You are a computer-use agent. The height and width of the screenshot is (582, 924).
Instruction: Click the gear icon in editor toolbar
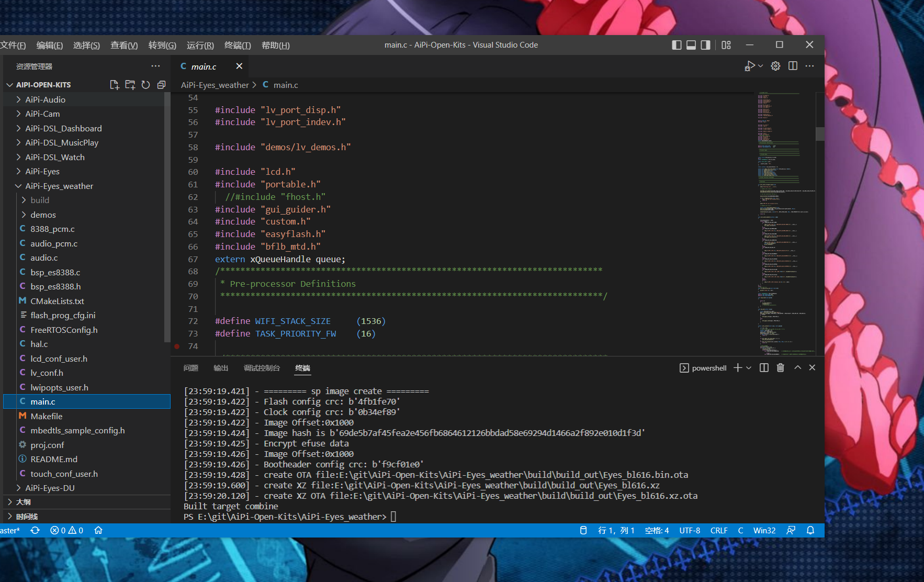coord(775,66)
